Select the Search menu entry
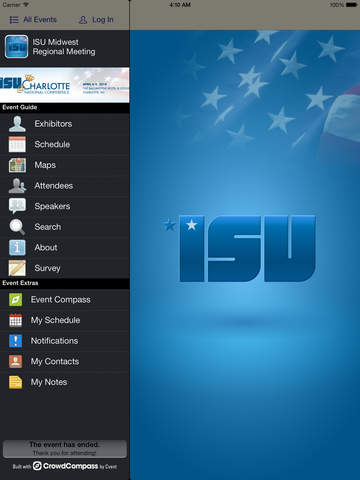 pos(65,227)
